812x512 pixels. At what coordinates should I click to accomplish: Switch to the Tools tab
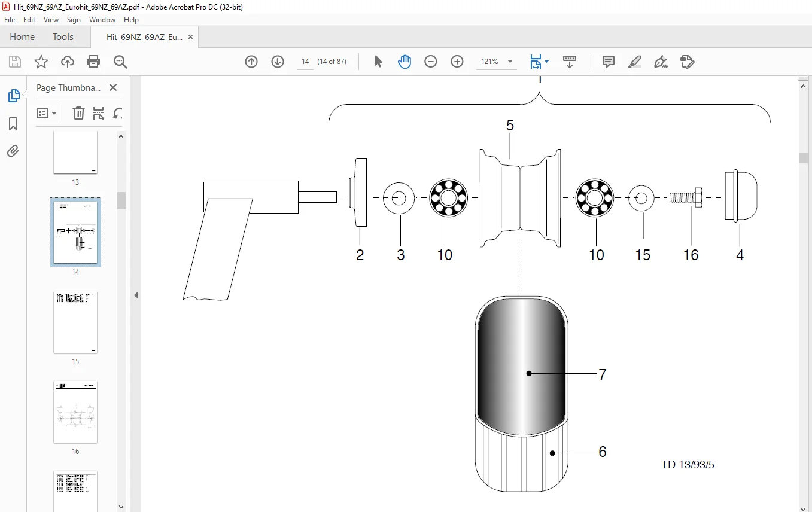pyautogui.click(x=63, y=37)
